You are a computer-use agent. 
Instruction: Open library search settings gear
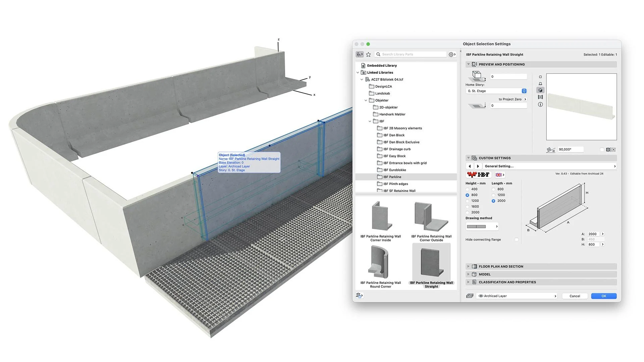pos(452,54)
